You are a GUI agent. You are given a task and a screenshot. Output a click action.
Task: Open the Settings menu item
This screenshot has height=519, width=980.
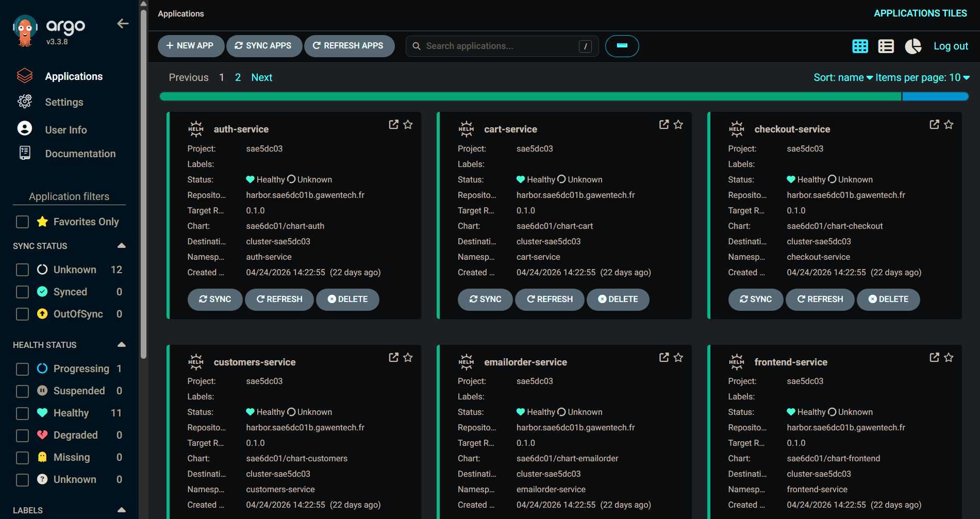click(64, 102)
